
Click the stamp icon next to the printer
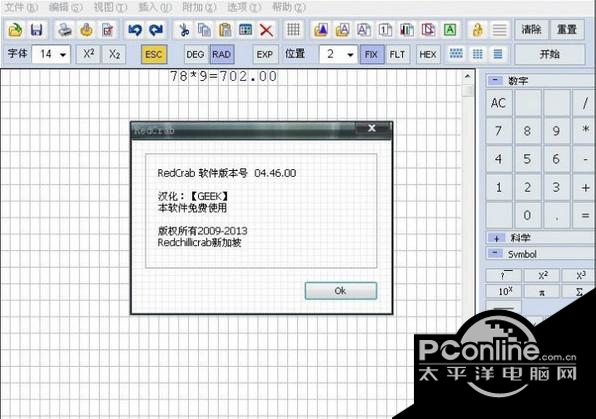[86, 30]
